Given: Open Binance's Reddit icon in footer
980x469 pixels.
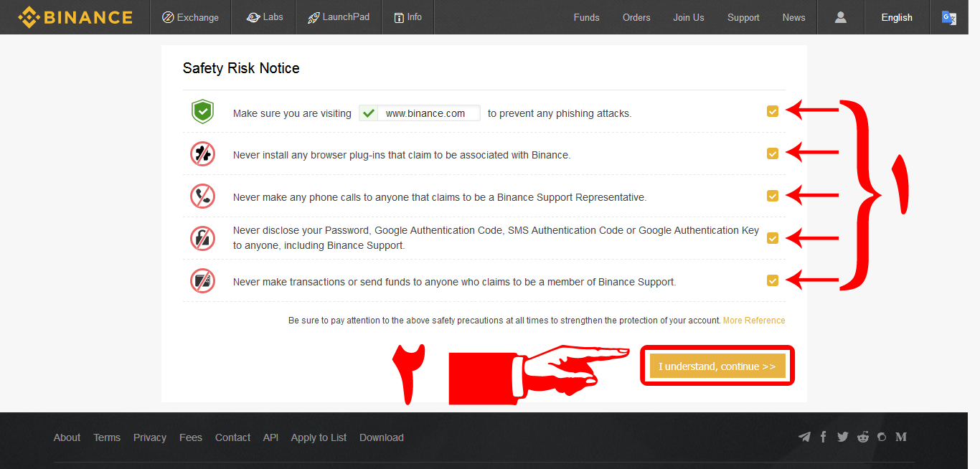Looking at the screenshot, I should (863, 437).
